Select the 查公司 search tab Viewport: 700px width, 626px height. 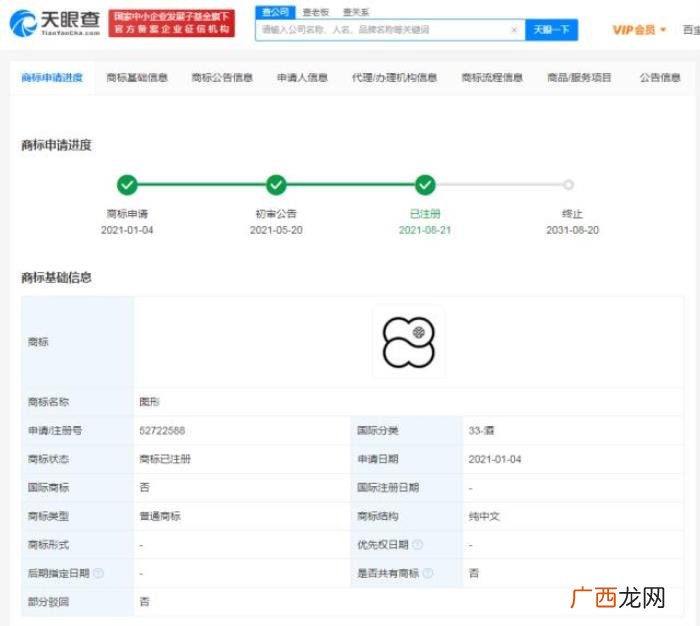(x=275, y=13)
